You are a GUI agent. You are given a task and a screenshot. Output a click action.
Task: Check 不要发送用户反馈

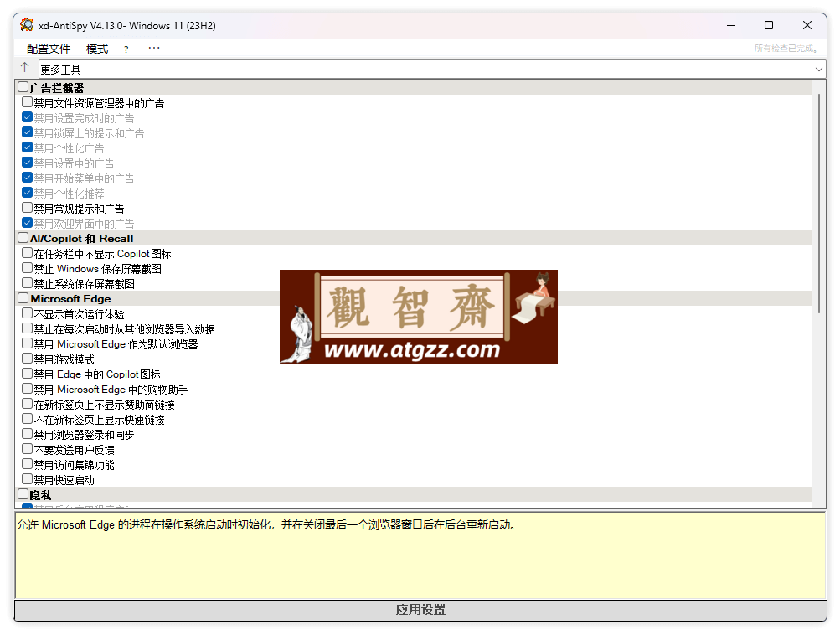(28, 448)
